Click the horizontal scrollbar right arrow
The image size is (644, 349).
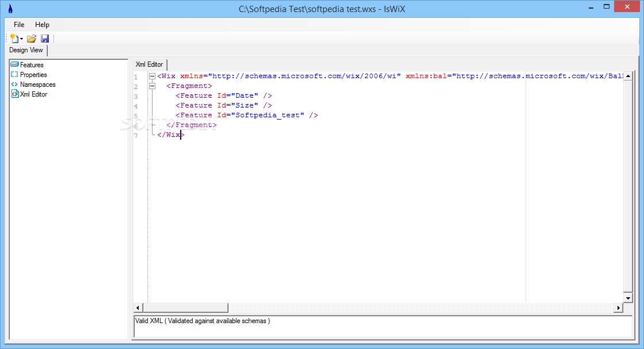pos(619,308)
